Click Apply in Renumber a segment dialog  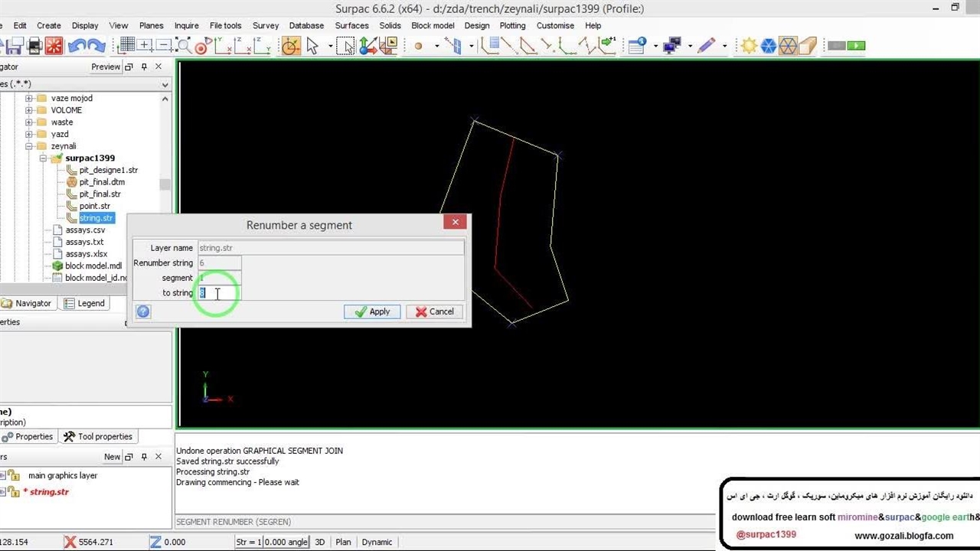(372, 311)
